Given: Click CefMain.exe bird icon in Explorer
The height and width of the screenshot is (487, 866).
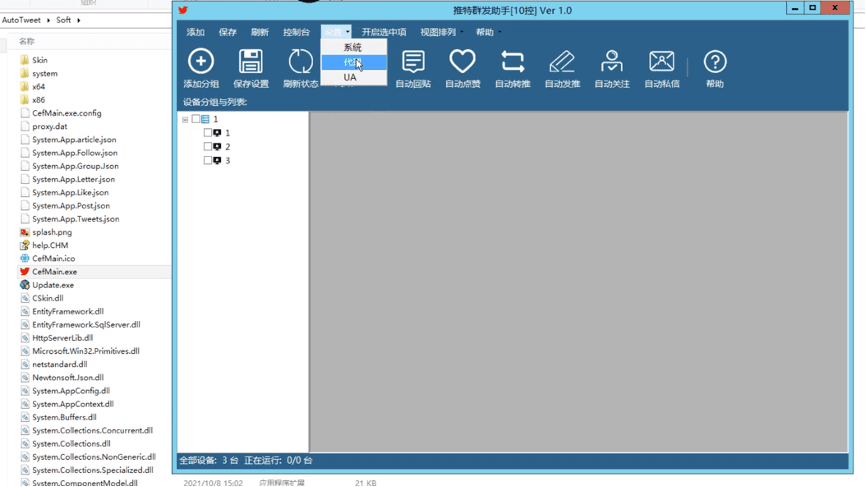Looking at the screenshot, I should coord(24,272).
